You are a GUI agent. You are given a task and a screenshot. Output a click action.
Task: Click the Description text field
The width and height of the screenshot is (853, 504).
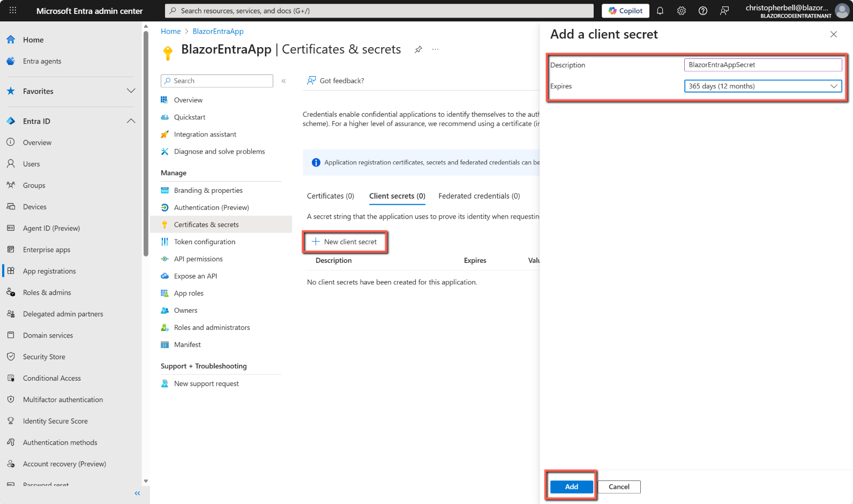pos(762,65)
